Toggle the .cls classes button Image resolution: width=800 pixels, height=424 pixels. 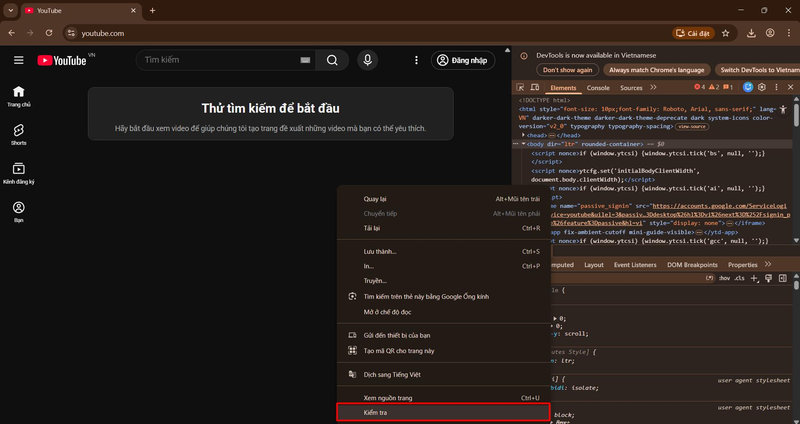pyautogui.click(x=739, y=279)
